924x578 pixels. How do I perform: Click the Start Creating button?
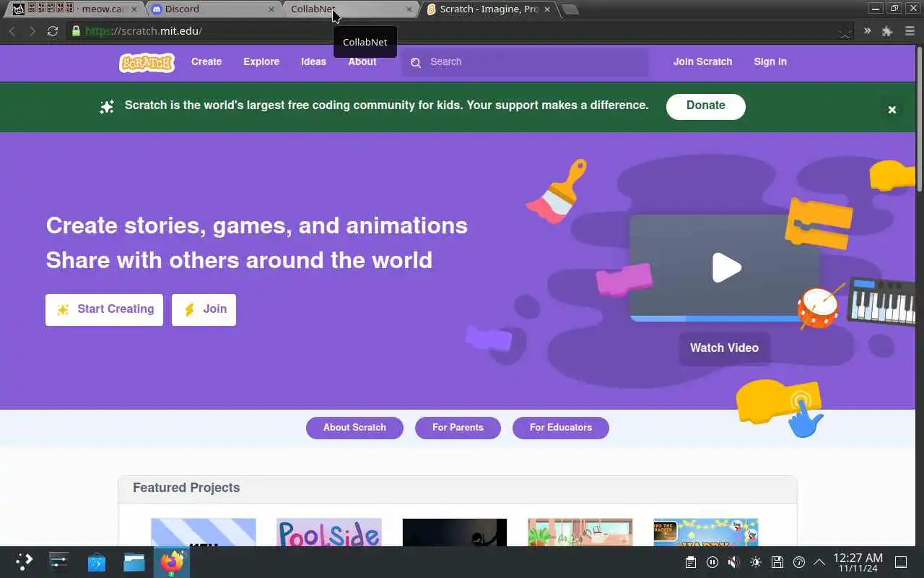(104, 309)
